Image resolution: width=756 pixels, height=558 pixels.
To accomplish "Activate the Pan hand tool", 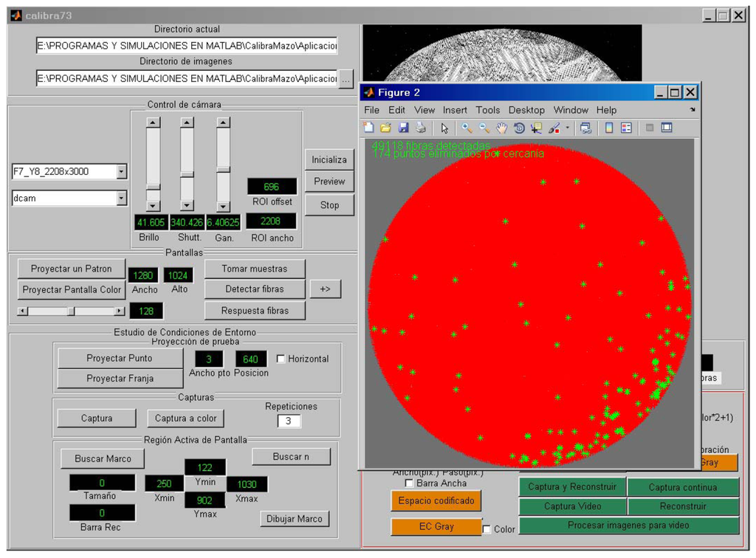I will coord(502,128).
